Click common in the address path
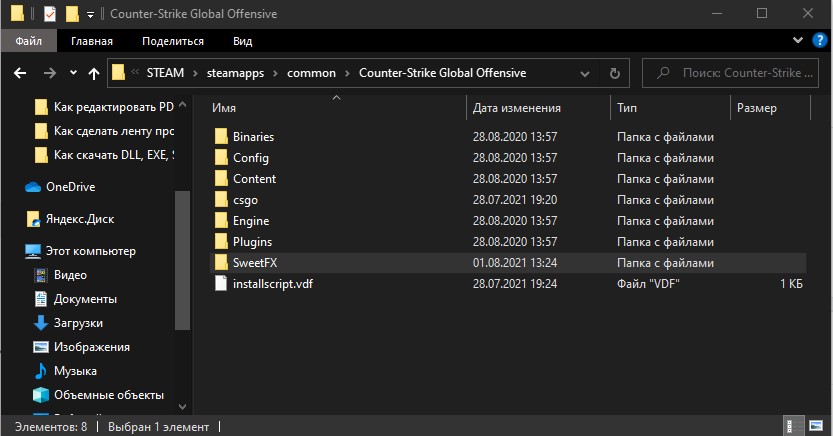Image resolution: width=833 pixels, height=436 pixels. tap(311, 73)
